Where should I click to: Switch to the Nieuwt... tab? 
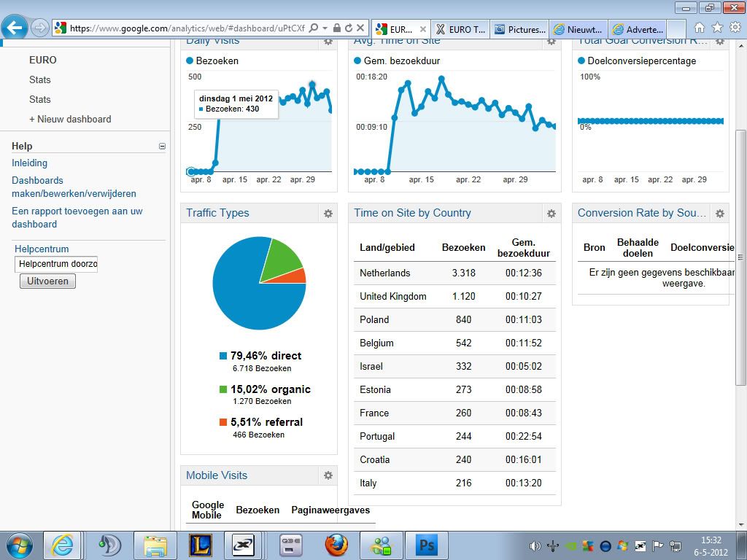tap(578, 29)
